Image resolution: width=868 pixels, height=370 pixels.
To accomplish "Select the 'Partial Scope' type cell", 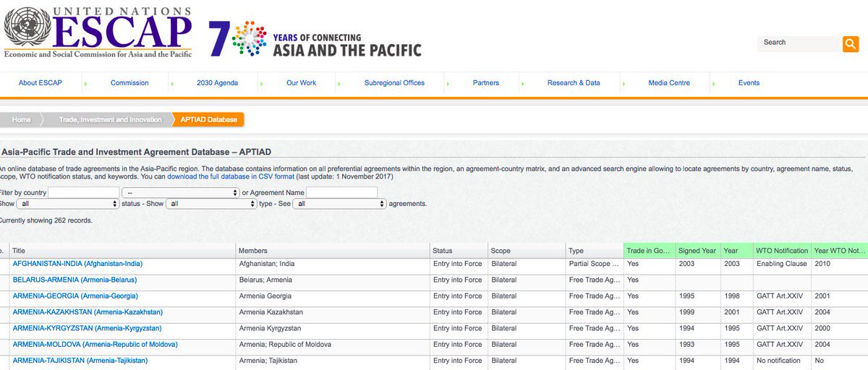I will (595, 264).
